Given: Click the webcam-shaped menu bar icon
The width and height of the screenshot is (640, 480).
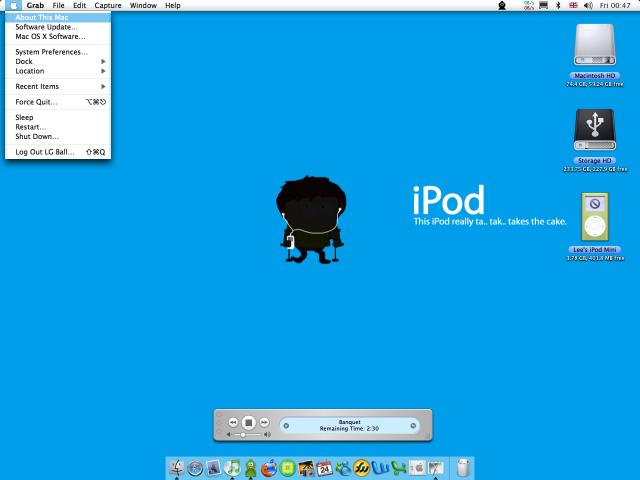Looking at the screenshot, I should pos(502,5).
